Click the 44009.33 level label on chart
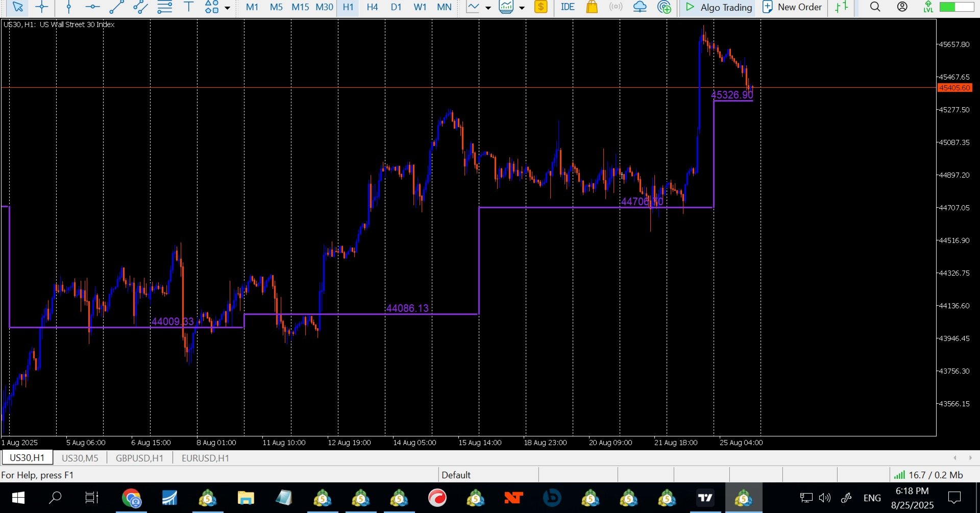The width and height of the screenshot is (980, 513). click(x=173, y=322)
